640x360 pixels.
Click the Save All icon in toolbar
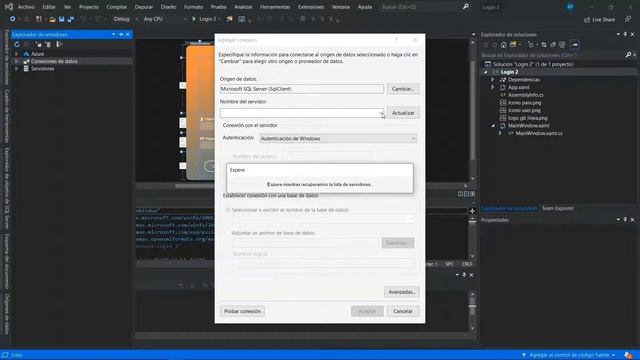(x=71, y=19)
